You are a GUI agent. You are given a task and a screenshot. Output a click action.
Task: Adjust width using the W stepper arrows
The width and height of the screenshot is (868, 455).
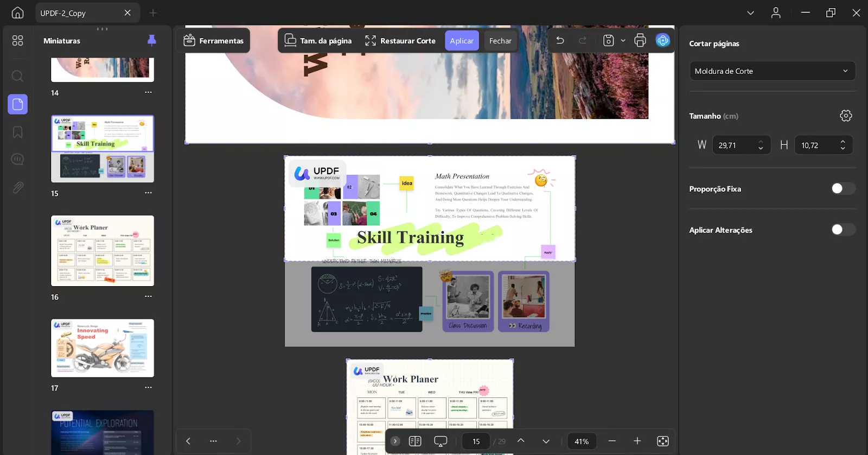761,145
